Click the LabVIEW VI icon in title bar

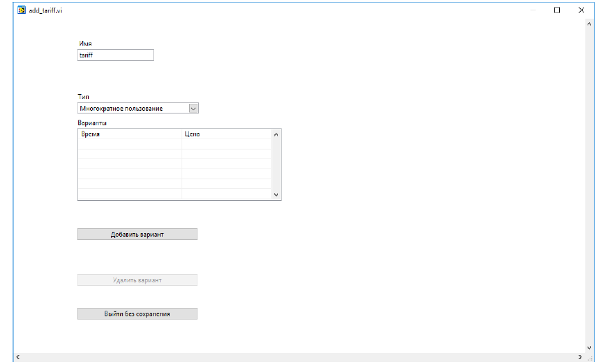point(21,10)
